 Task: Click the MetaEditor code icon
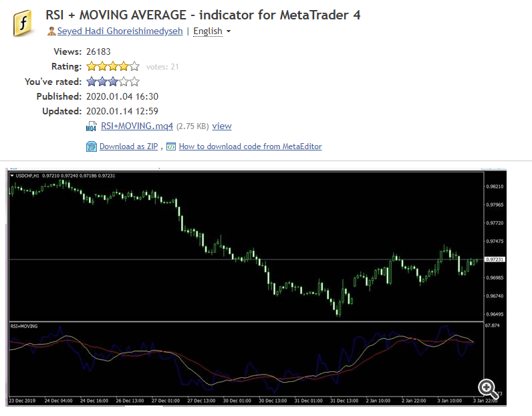(x=171, y=146)
